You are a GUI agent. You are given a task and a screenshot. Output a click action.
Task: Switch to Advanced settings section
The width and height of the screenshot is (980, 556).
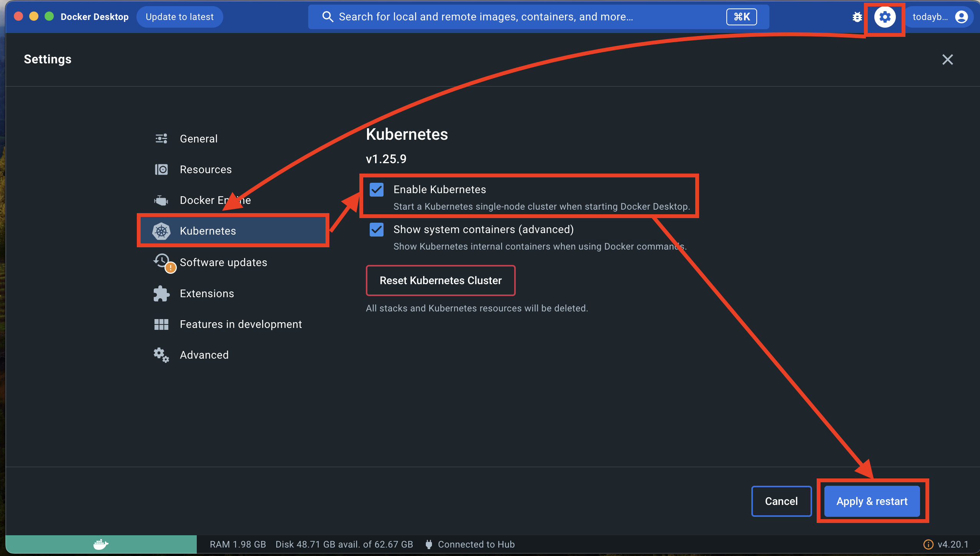coord(204,355)
